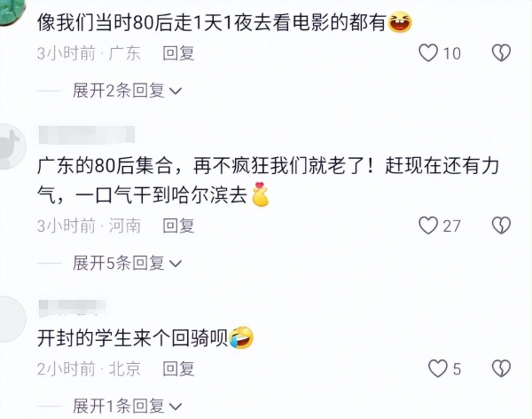Tap the finger heart emoji after 哈尔滨去
The width and height of the screenshot is (532, 419).
[x=260, y=194]
